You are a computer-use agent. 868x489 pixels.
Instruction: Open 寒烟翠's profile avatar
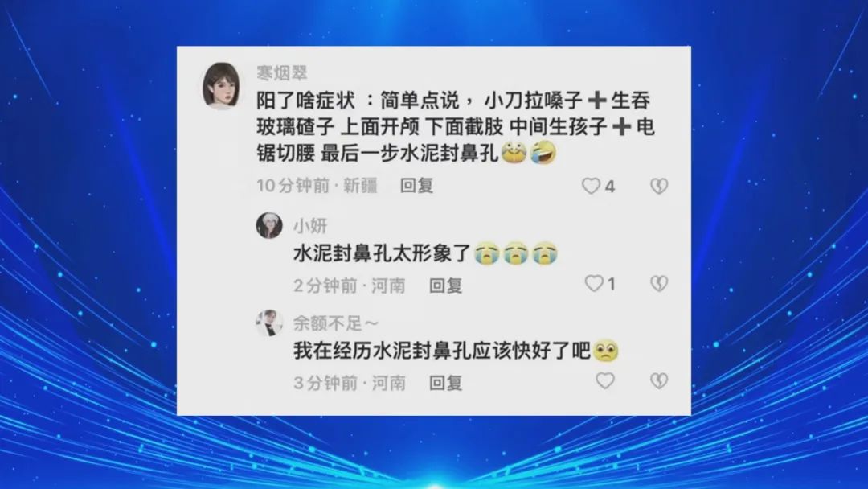pos(222,85)
